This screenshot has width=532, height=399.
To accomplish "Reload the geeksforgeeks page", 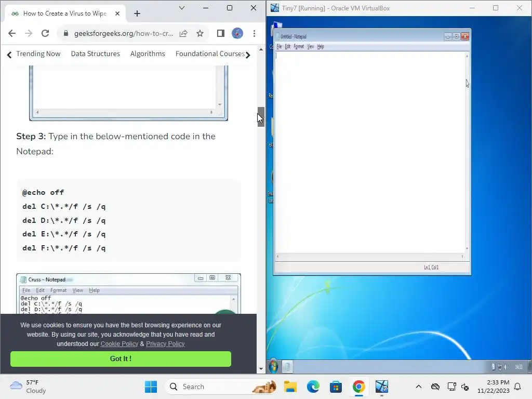I will [45, 33].
